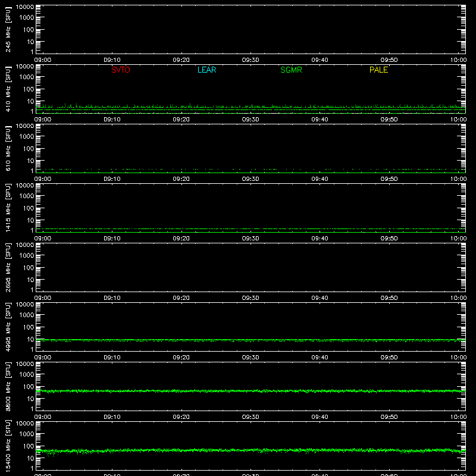Click the 1000 y-axis value on 15400 MHz panel
The width and height of the screenshot is (476, 476).
(x=27, y=434)
